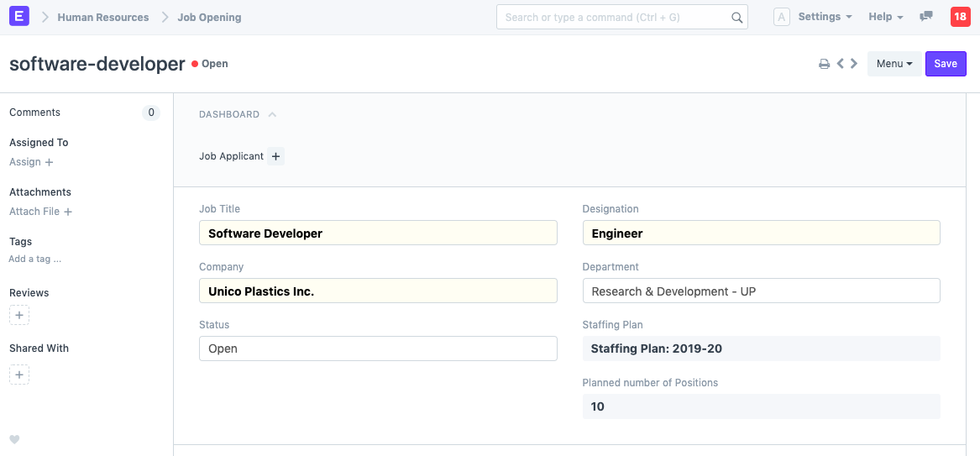This screenshot has width=980, height=456.
Task: Navigate to Human Resources breadcrumb
Action: coord(102,17)
